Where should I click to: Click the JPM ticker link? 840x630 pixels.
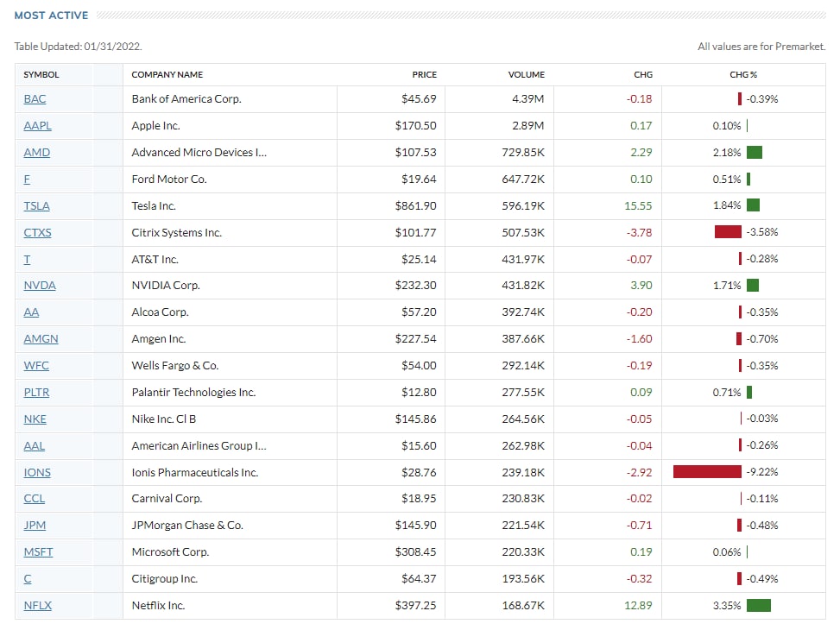pos(35,526)
